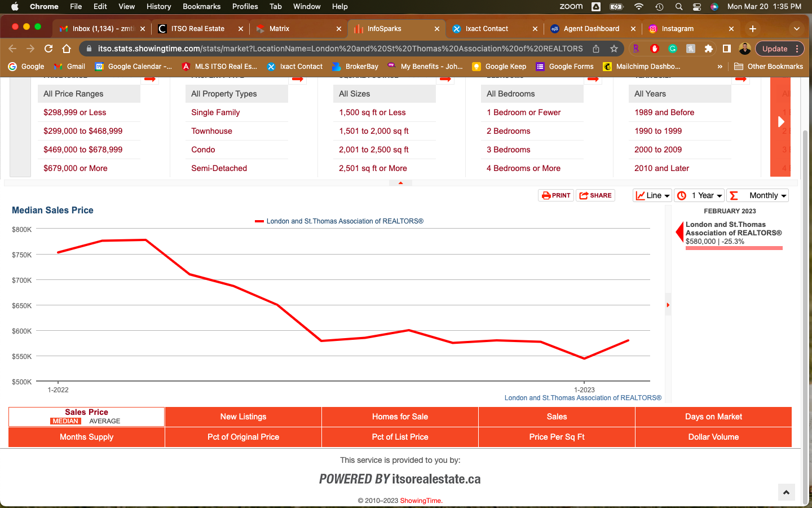Select the Condo property type
The image size is (812, 508).
pyautogui.click(x=203, y=150)
